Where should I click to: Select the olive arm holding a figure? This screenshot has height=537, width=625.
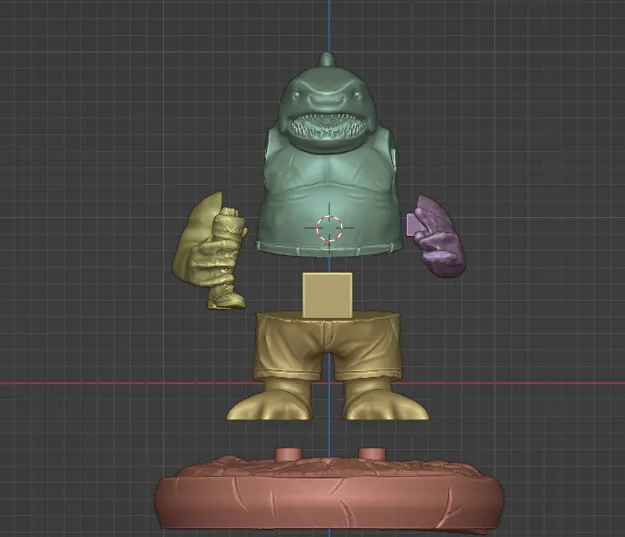pyautogui.click(x=210, y=251)
